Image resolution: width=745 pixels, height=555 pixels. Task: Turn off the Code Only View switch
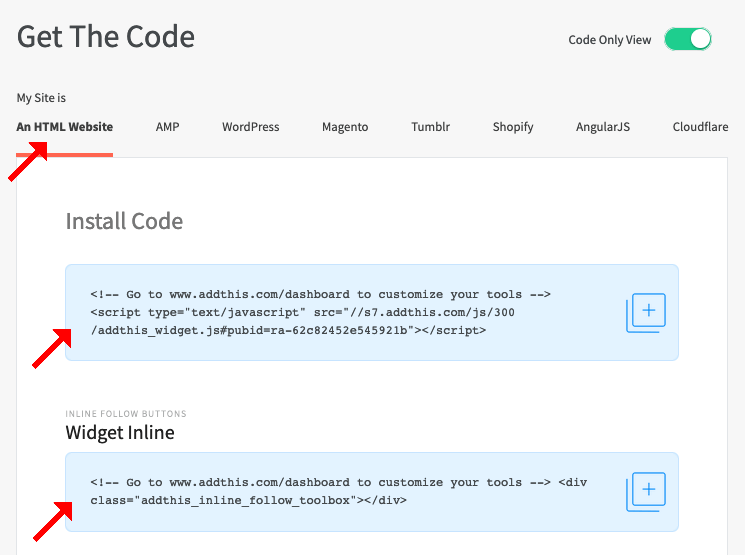pyautogui.click(x=687, y=39)
